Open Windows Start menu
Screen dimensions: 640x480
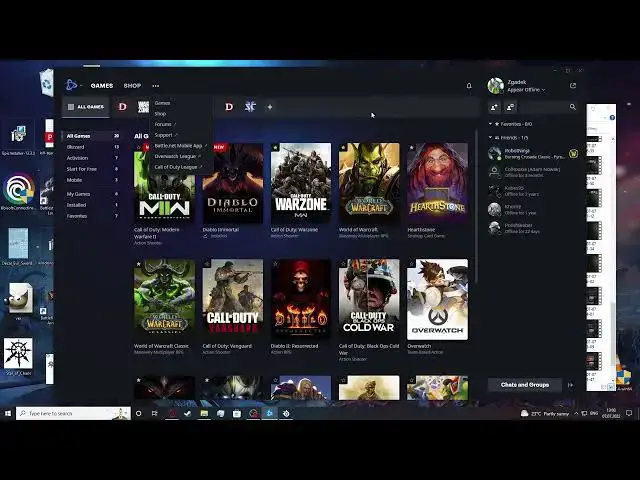(x=8, y=413)
